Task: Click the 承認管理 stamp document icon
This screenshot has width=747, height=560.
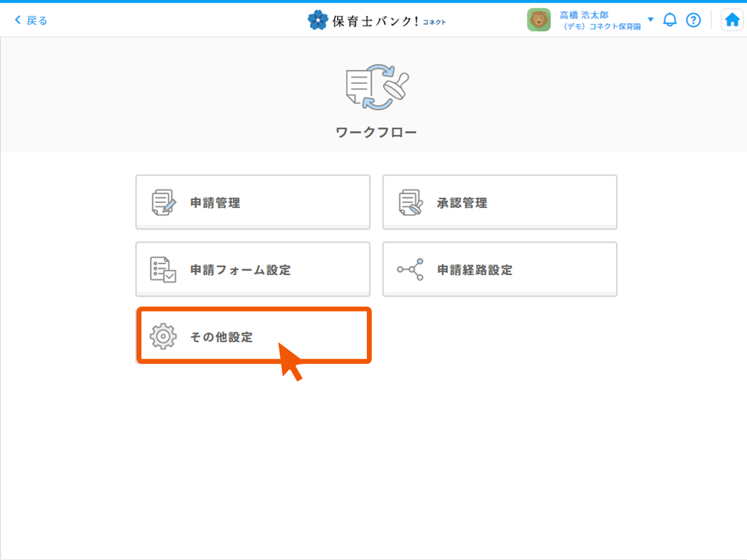Action: pos(410,202)
